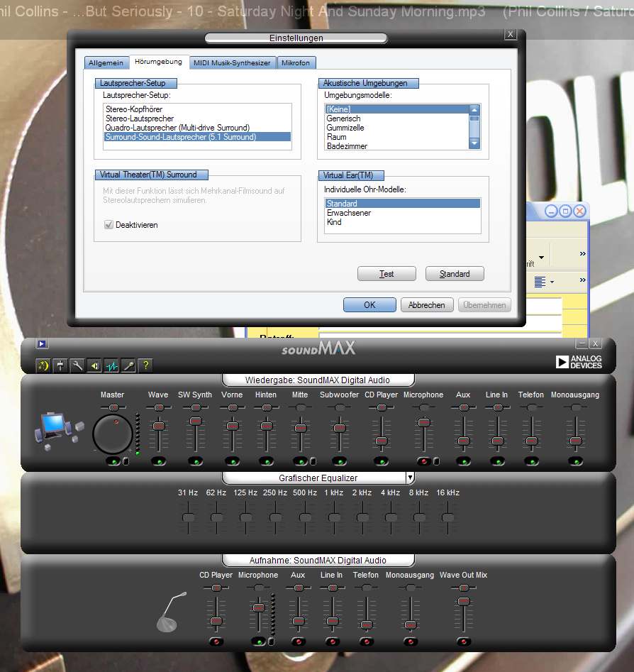Expand lower double-chevron in background window
This screenshot has width=634, height=672.
point(583,280)
